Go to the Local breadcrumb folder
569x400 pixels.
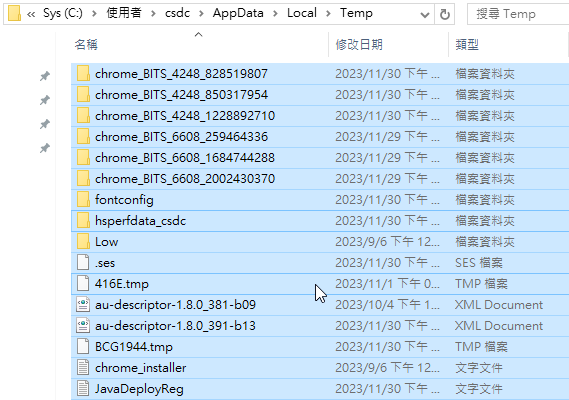(302, 13)
